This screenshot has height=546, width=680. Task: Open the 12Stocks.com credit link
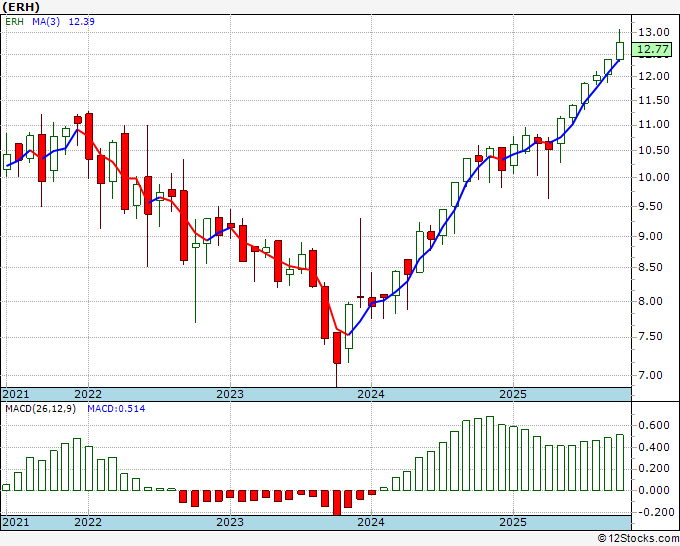pyautogui.click(x=638, y=538)
